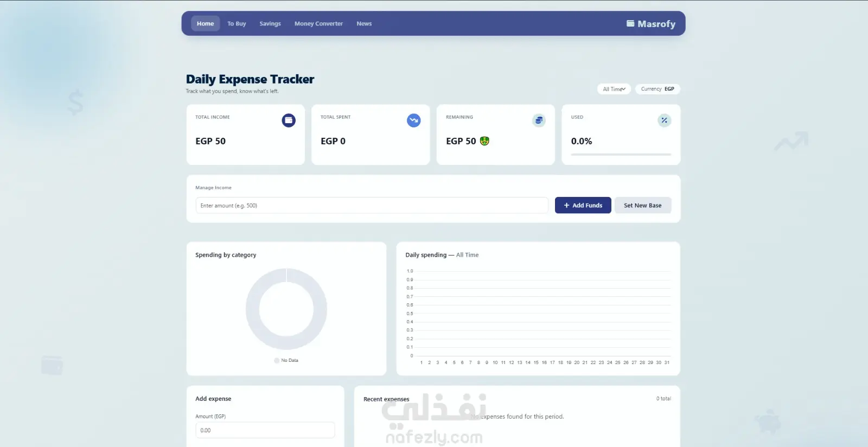
Task: Open the To Buy tab
Action: coord(237,23)
